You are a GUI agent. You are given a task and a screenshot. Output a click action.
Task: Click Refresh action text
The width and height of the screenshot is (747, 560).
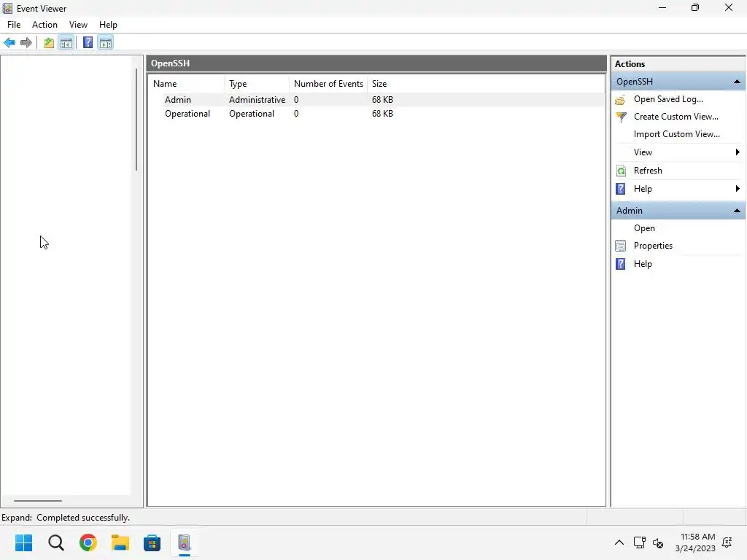648,171
